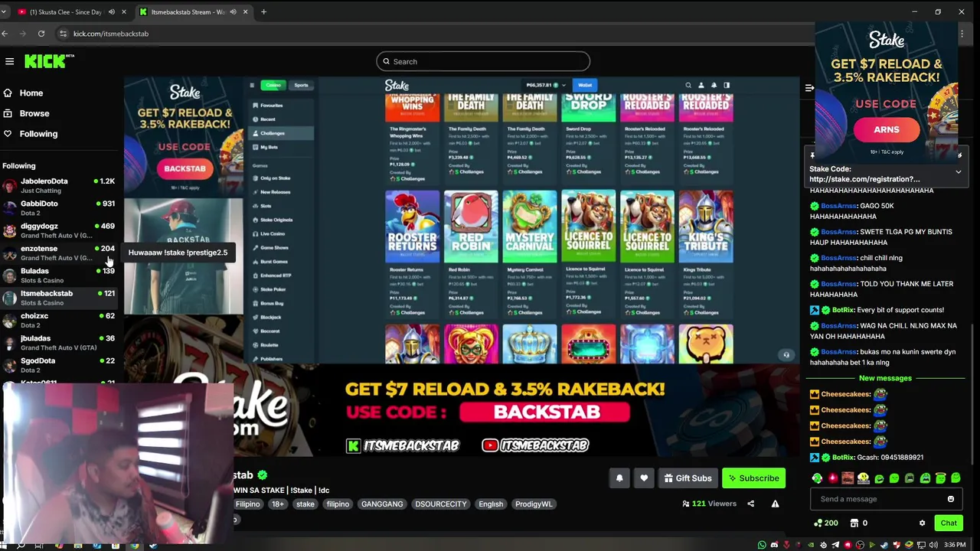This screenshot has height=551, width=980.
Task: Click the King's Tribute game thumbnail in stream
Action: point(705,227)
